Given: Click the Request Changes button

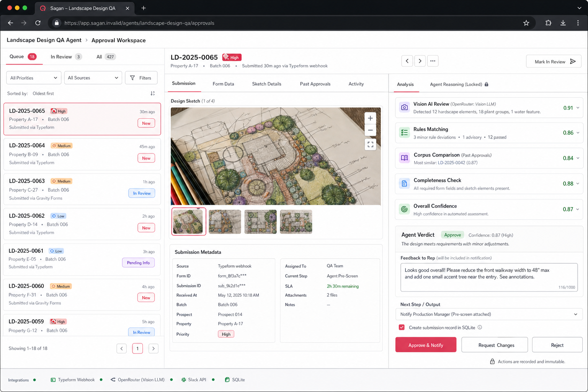Looking at the screenshot, I should click(x=495, y=345).
